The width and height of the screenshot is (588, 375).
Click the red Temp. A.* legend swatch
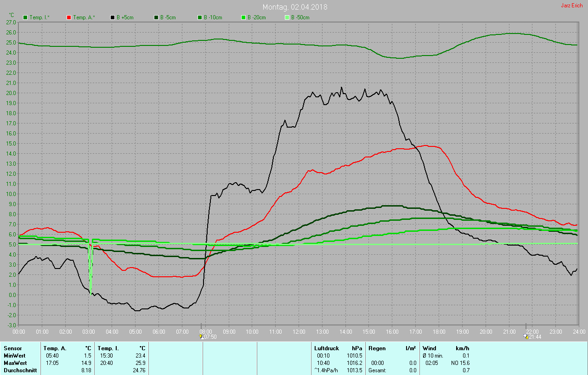click(69, 17)
